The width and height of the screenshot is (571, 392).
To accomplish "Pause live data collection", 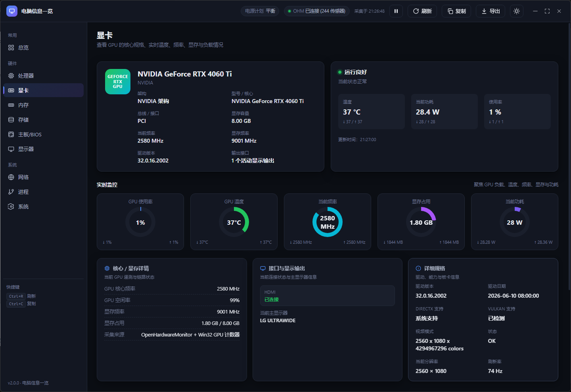I will 396,11.
